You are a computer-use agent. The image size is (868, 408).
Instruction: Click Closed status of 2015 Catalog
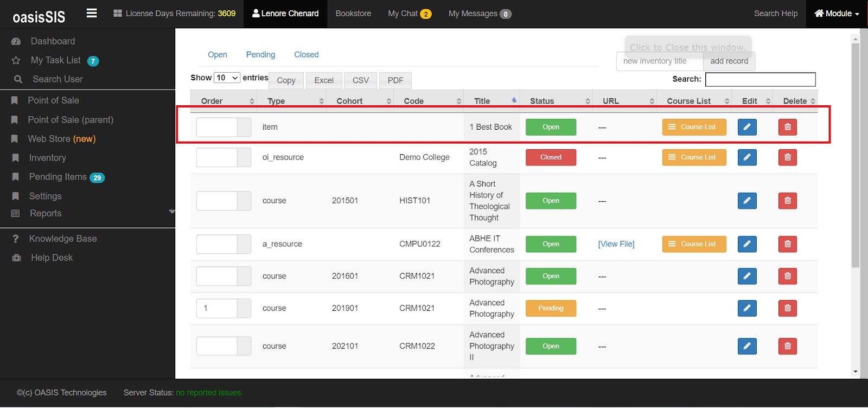tap(551, 157)
